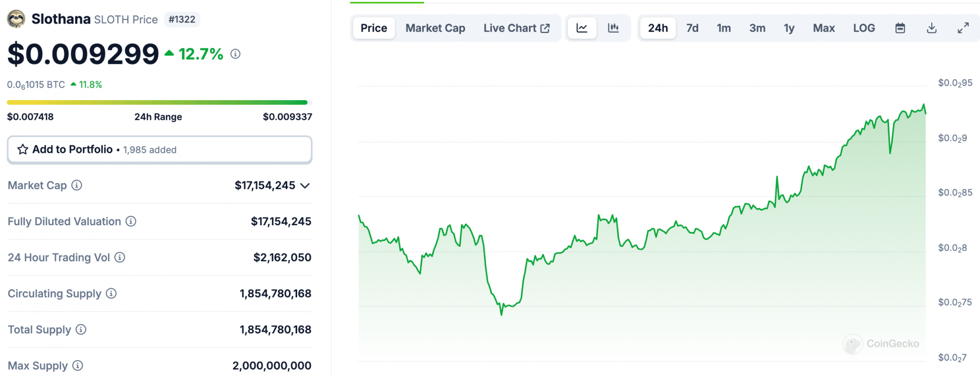Open Circulating Supply info icon
Viewport: 980px width, 376px height.
pyautogui.click(x=111, y=293)
